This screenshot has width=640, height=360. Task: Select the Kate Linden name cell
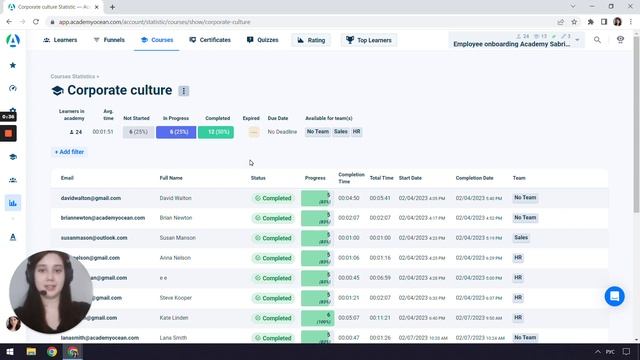174,318
